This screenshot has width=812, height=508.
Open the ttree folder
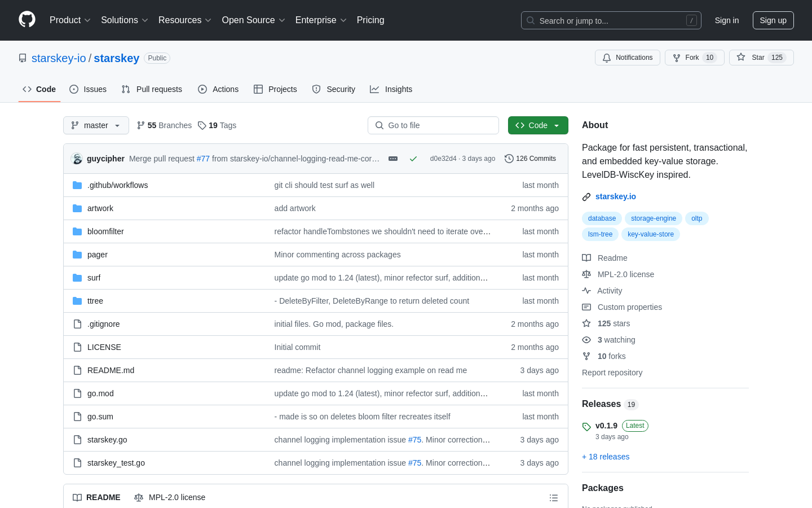pos(95,301)
